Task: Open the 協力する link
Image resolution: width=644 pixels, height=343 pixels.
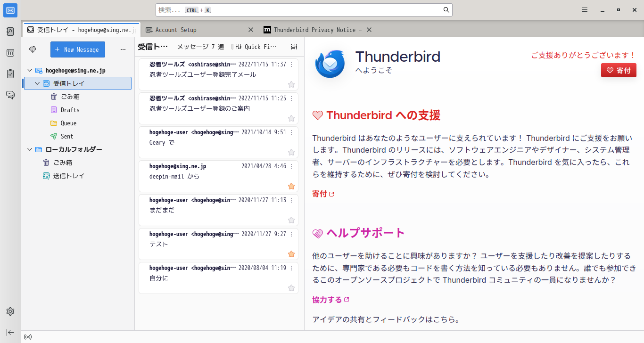Action: [330, 300]
